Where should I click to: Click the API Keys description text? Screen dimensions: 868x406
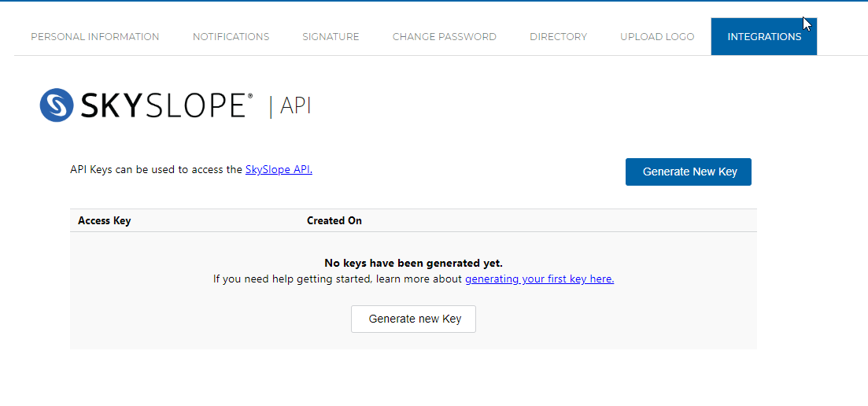point(156,169)
